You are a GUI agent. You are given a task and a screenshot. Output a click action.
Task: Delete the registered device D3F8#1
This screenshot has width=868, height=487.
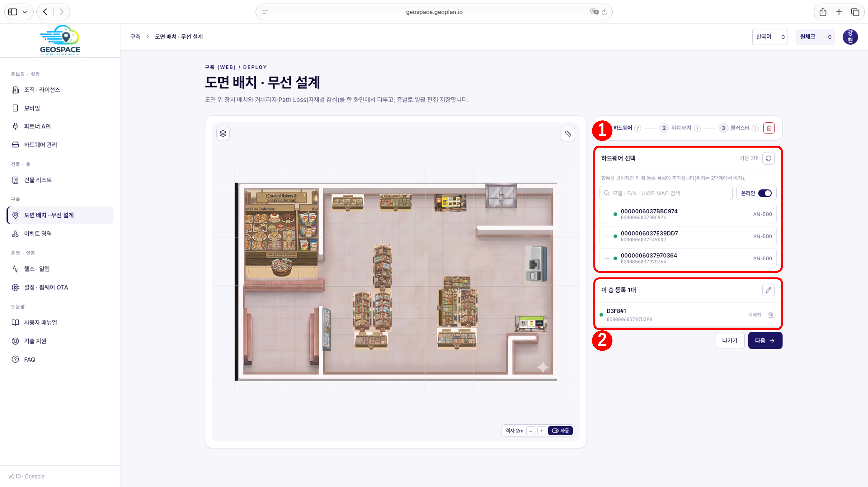pos(771,315)
